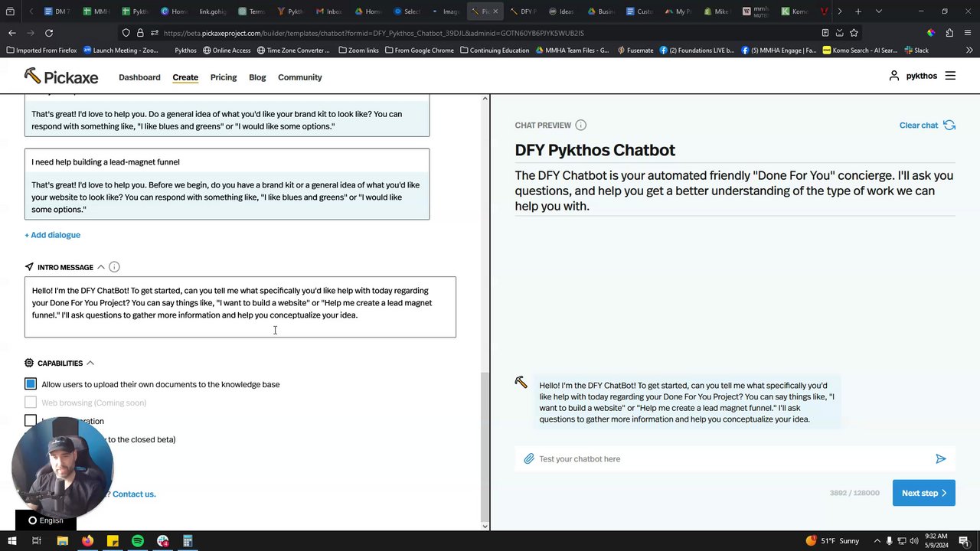Image resolution: width=980 pixels, height=551 pixels.
Task: Close the active Pickaxe browser tab
Action: pos(495,11)
